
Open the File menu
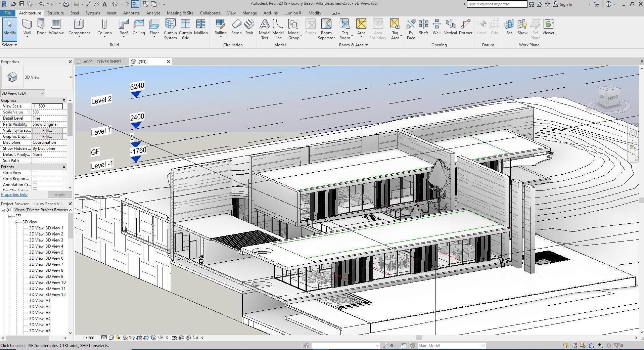[7, 13]
